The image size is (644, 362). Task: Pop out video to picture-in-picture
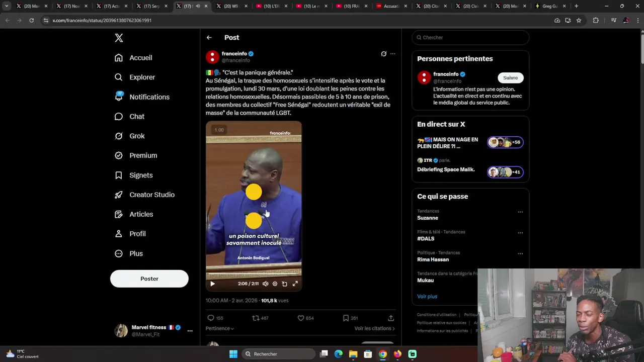coord(285,284)
